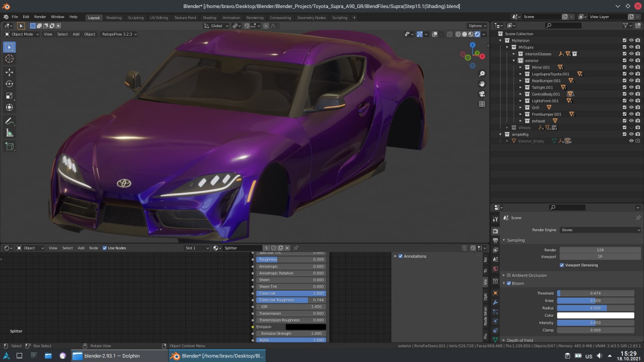The height and width of the screenshot is (362, 644).
Task: Click the node editor View menu button
Action: [x=53, y=248]
